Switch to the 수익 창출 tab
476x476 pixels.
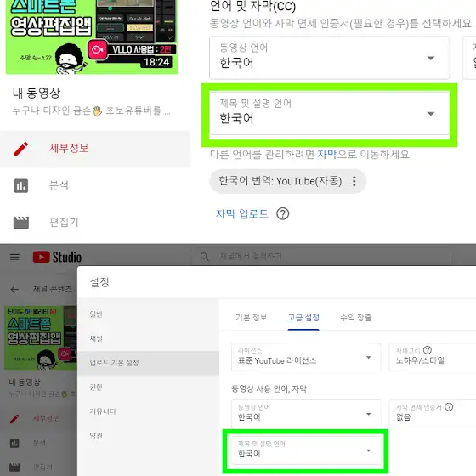pos(356,318)
